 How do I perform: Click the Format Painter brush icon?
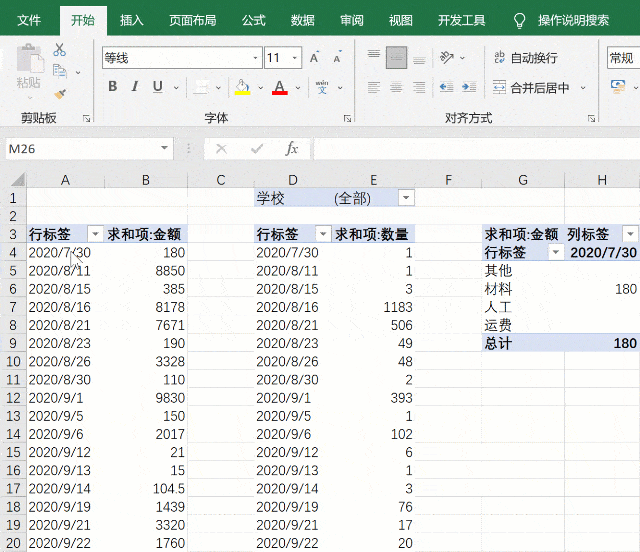(x=59, y=93)
